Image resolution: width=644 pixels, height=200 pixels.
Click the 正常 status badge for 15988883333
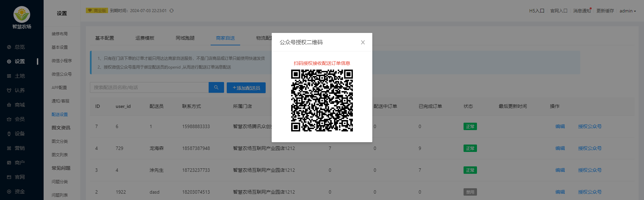[x=470, y=126]
